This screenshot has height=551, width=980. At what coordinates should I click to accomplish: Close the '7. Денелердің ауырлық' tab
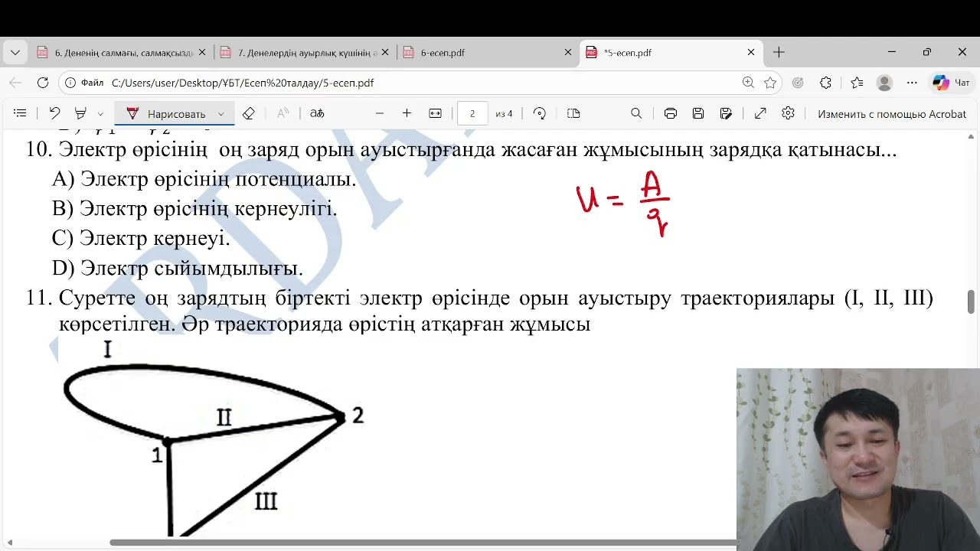(385, 53)
